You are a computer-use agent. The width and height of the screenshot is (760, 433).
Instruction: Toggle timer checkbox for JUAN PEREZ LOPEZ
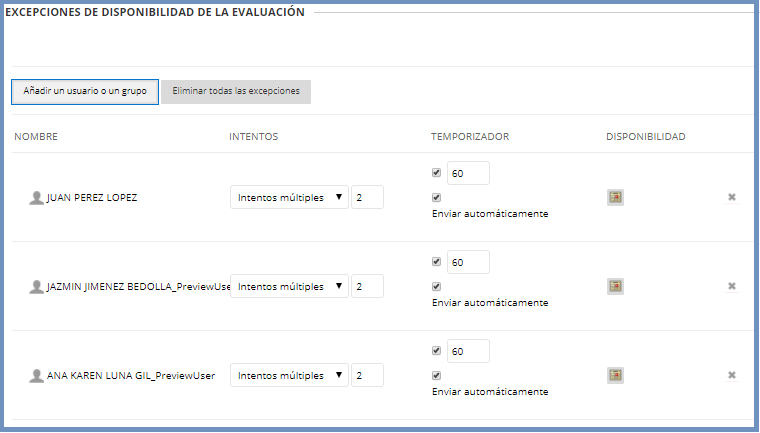[436, 172]
